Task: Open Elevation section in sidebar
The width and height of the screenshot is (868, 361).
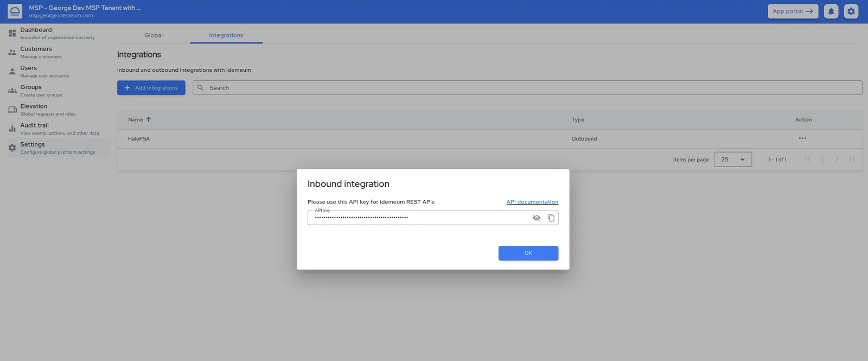Action: pyautogui.click(x=58, y=110)
